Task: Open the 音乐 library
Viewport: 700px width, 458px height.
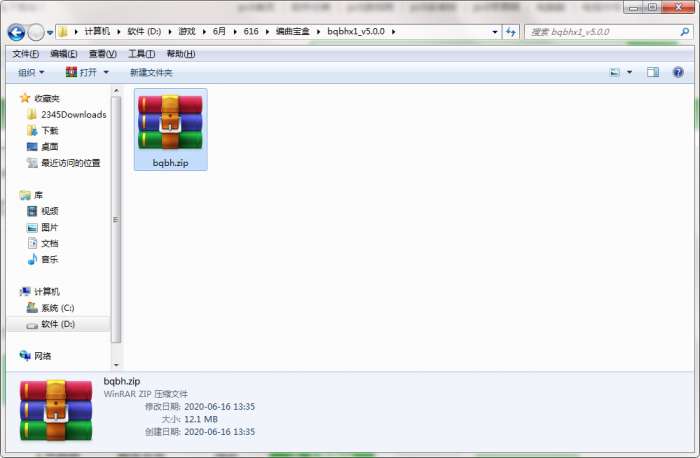Action: click(x=43, y=259)
